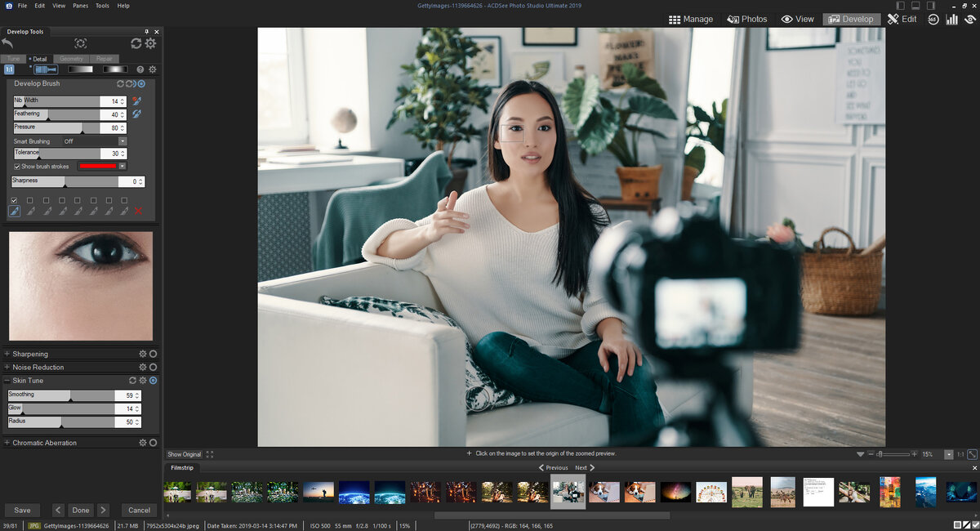Open the Sharpening settings gear

click(x=141, y=354)
